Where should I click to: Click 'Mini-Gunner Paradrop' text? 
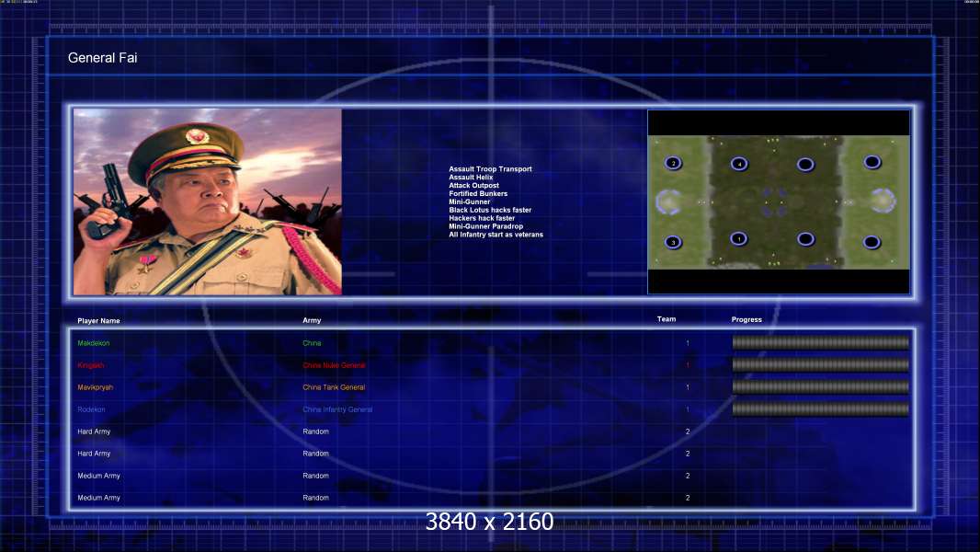pyautogui.click(x=485, y=225)
